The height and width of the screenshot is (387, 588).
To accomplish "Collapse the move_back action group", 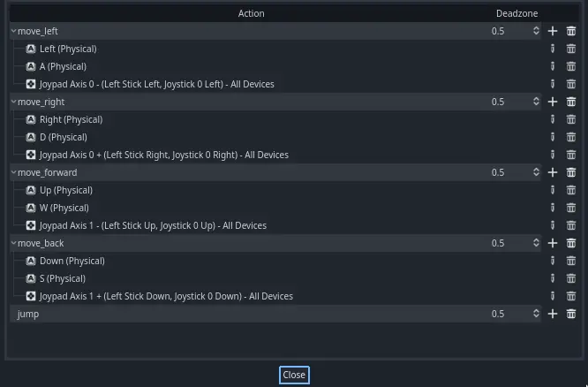I will pyautogui.click(x=13, y=243).
